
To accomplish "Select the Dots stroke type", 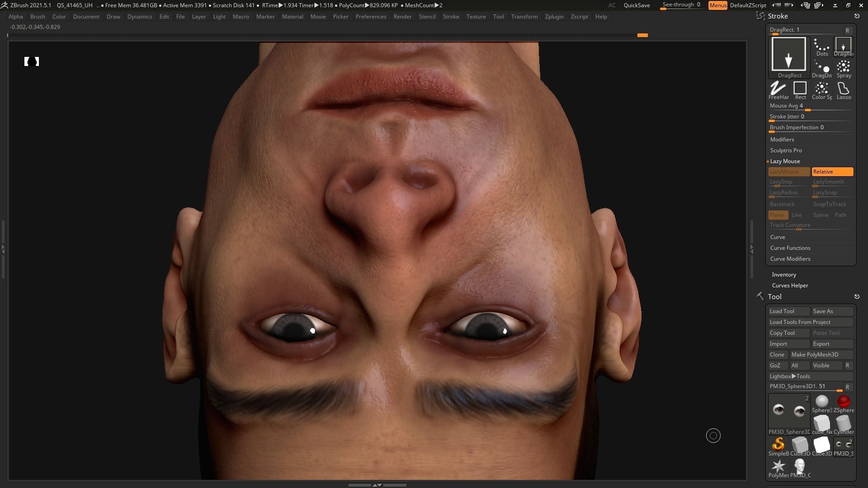I will tap(822, 47).
